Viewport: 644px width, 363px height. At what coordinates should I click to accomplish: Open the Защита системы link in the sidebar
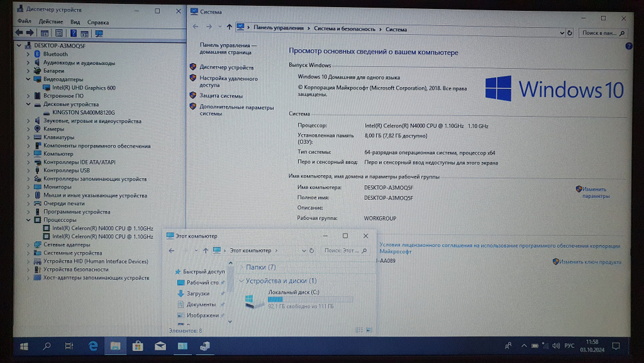point(221,95)
